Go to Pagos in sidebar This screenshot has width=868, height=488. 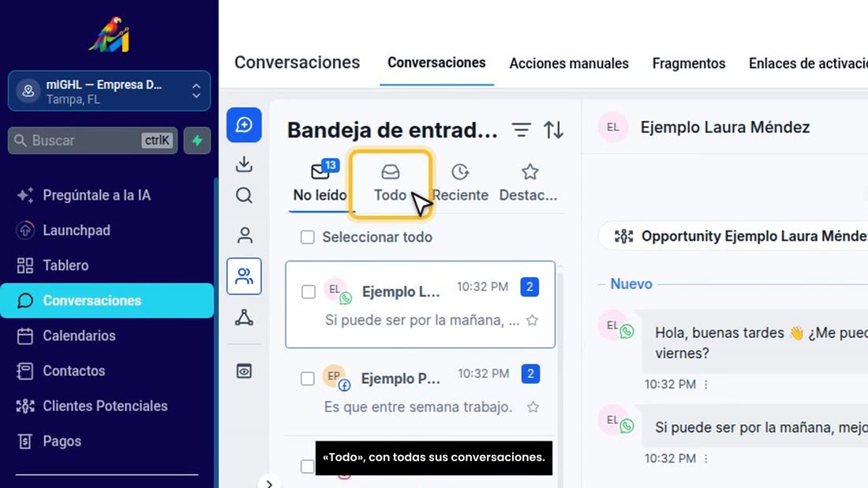point(62,441)
